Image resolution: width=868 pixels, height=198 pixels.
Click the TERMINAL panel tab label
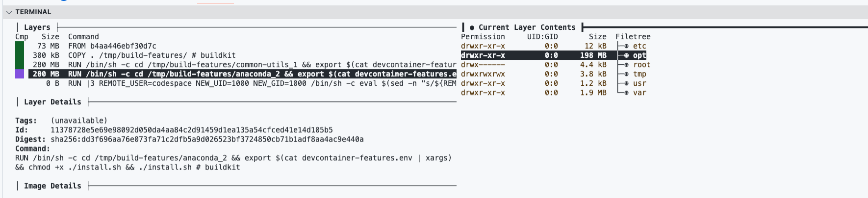(33, 12)
